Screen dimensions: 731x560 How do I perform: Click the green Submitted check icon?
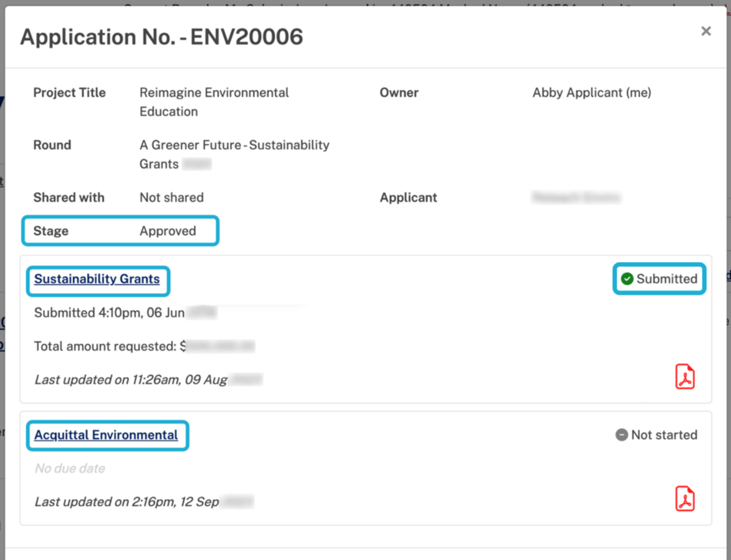click(627, 279)
